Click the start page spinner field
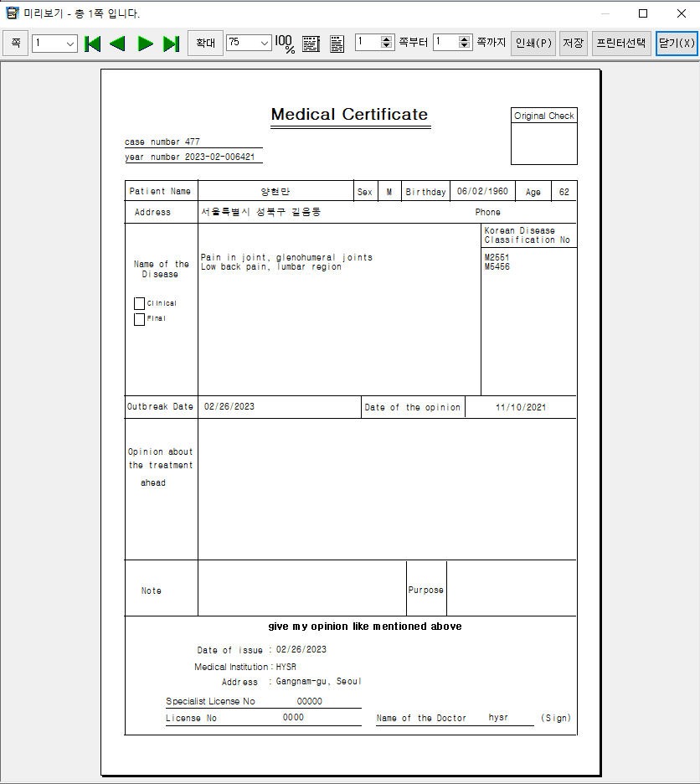 [x=368, y=42]
